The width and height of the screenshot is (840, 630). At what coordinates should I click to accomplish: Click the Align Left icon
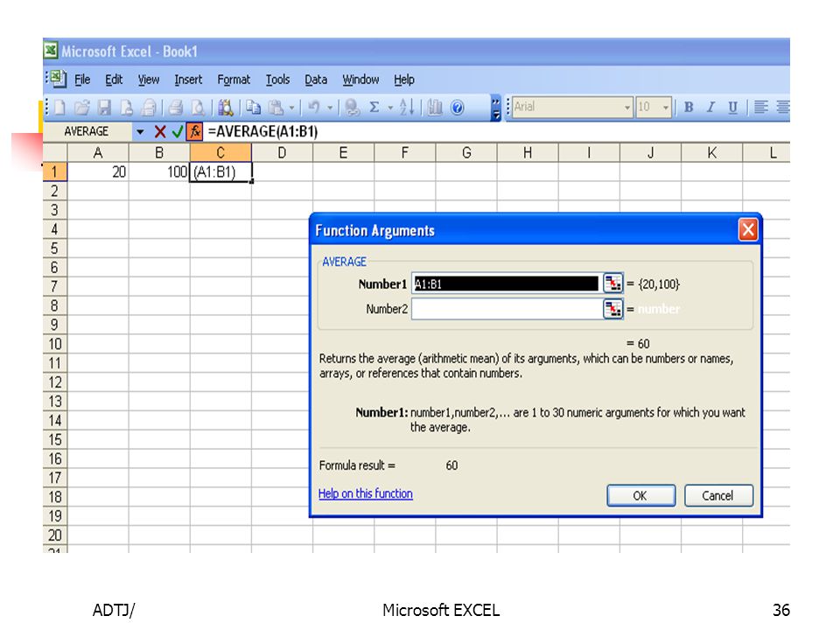[760, 108]
